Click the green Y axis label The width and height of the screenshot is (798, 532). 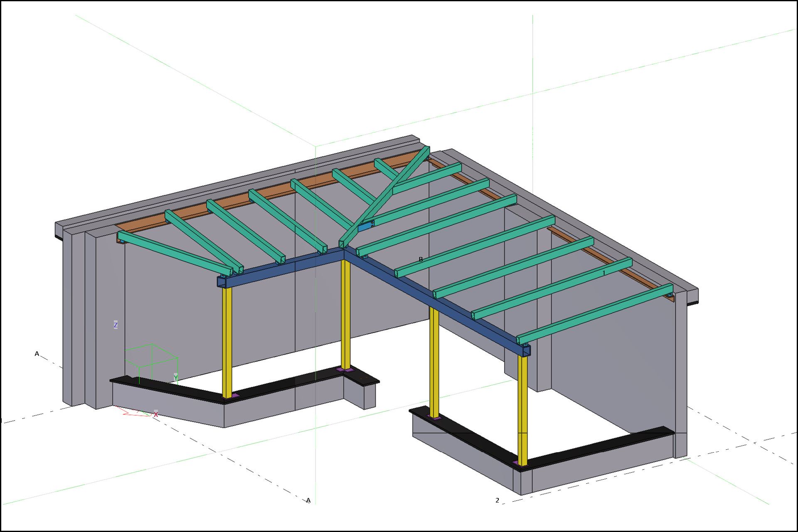[176, 377]
